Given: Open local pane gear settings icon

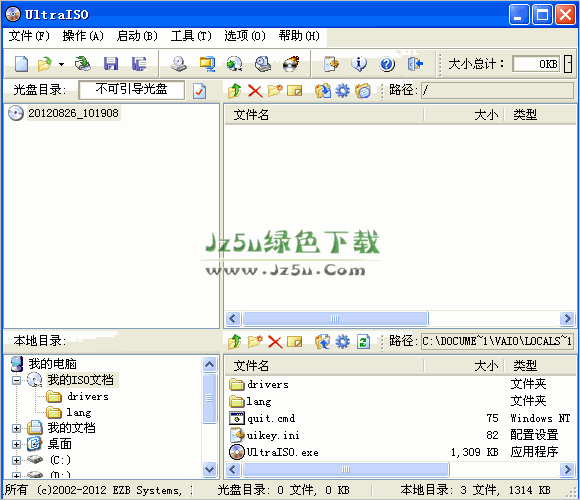Looking at the screenshot, I should [343, 342].
